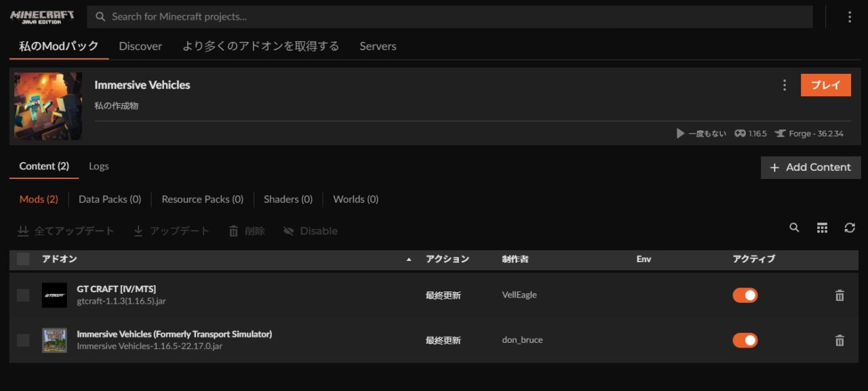
Task: Click the Immersive Vehicles modpack cover image
Action: (x=48, y=106)
